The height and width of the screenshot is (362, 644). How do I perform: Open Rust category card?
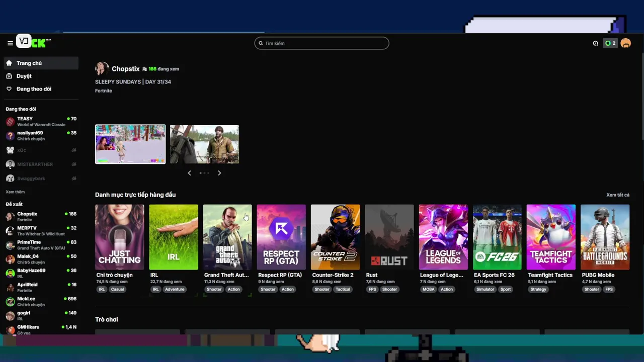pyautogui.click(x=389, y=237)
